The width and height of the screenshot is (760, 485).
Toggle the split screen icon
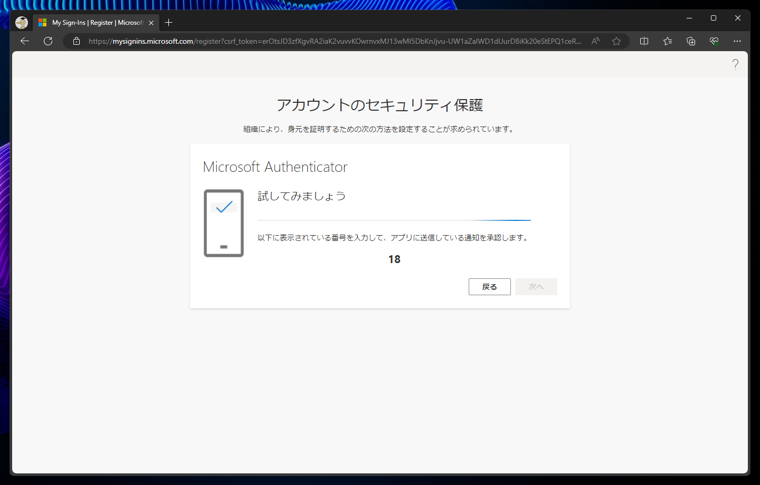click(644, 41)
